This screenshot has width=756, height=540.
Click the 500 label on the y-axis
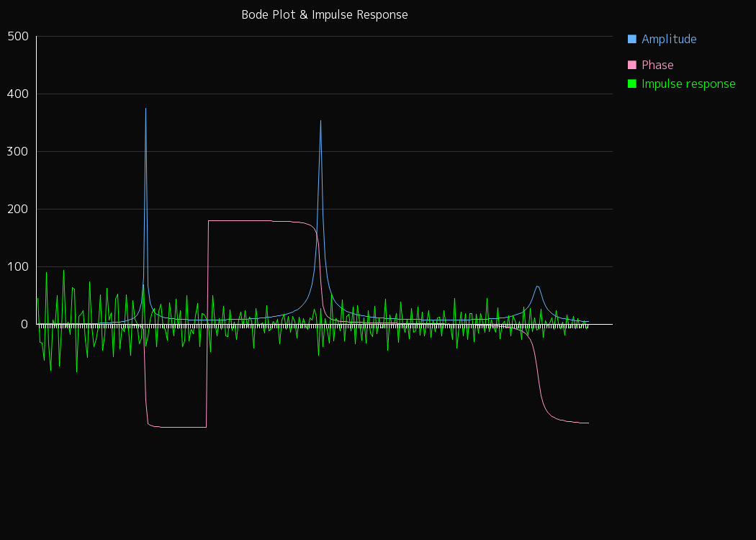click(17, 37)
